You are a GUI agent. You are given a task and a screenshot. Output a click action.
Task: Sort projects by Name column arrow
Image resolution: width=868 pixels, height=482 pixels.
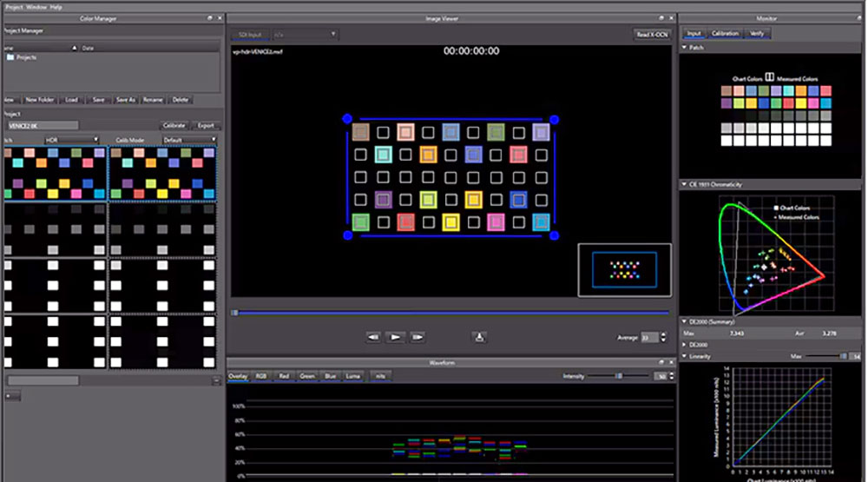[74, 49]
